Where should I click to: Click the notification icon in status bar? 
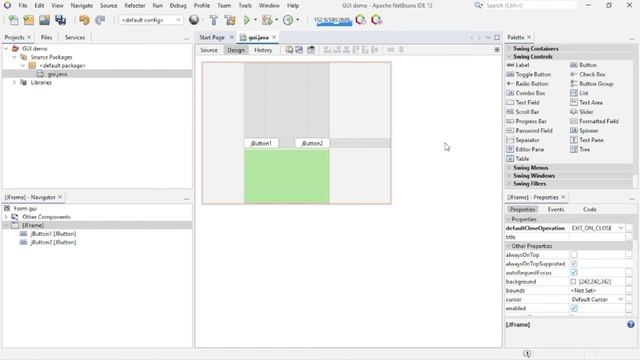pyautogui.click(x=527, y=353)
